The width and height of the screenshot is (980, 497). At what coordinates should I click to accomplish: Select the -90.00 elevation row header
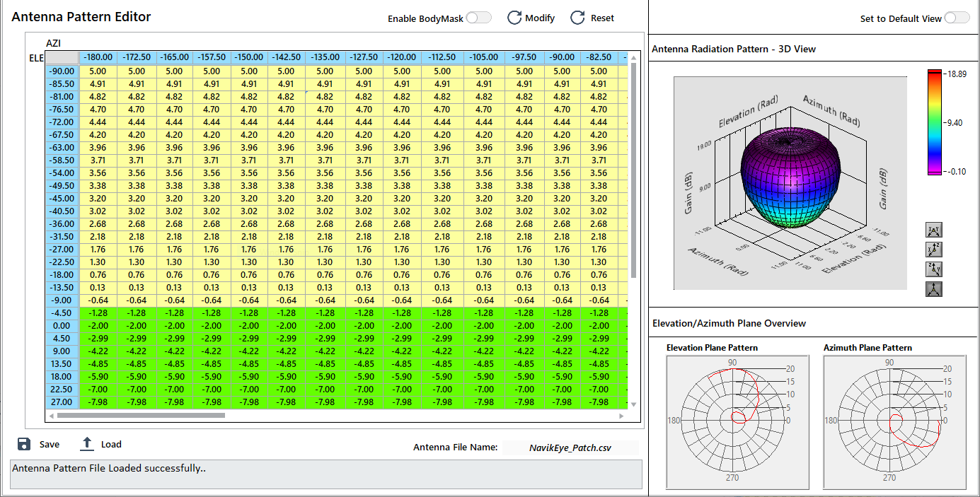click(62, 71)
